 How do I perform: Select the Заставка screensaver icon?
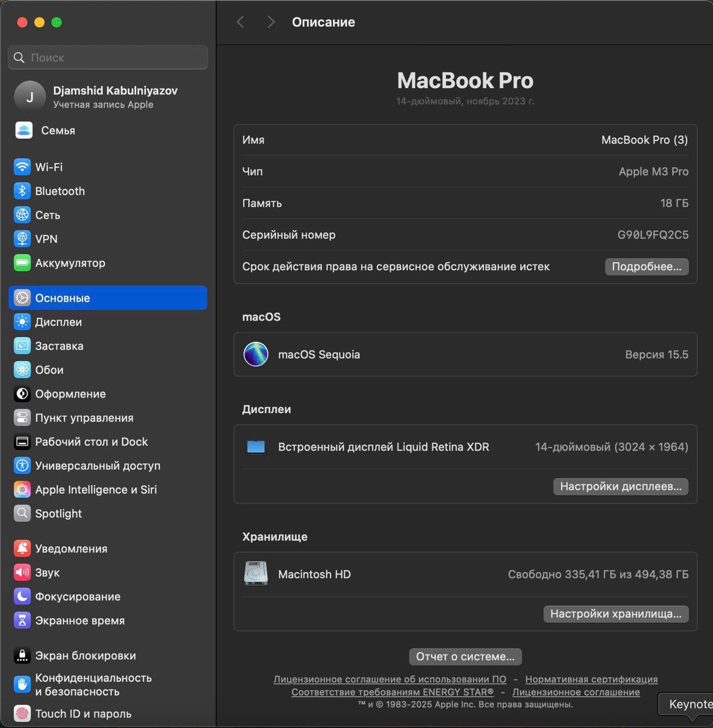(x=22, y=346)
